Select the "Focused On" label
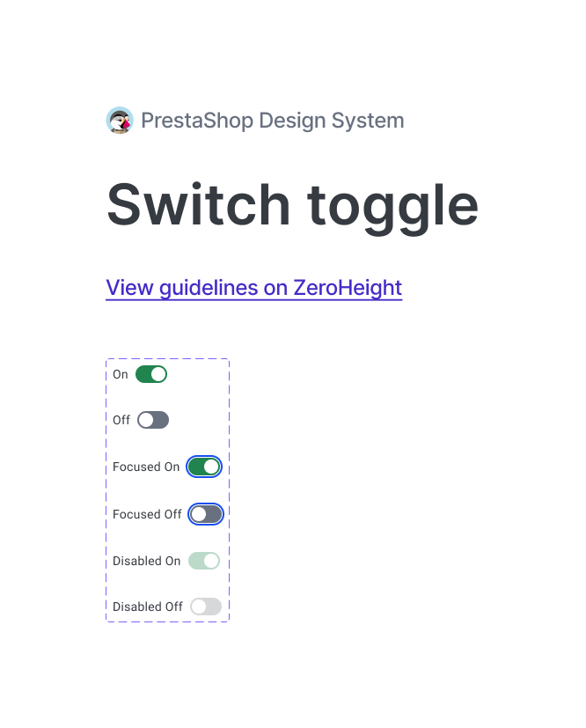 coord(146,467)
